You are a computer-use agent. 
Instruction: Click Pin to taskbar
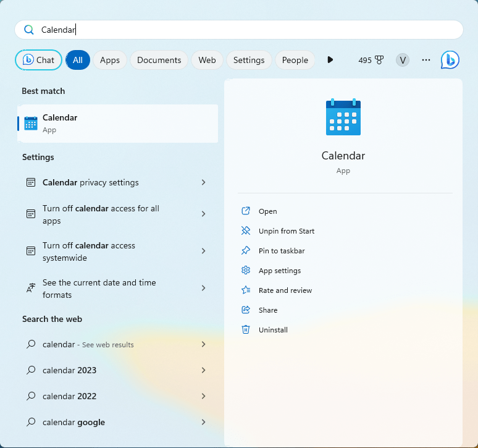[282, 251]
